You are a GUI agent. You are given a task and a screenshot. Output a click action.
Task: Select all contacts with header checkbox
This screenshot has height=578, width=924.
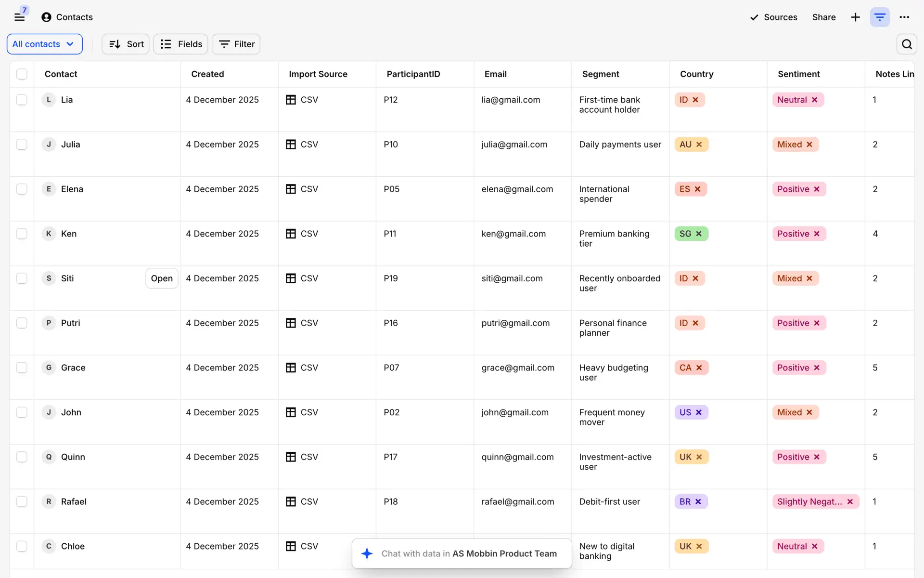click(22, 74)
